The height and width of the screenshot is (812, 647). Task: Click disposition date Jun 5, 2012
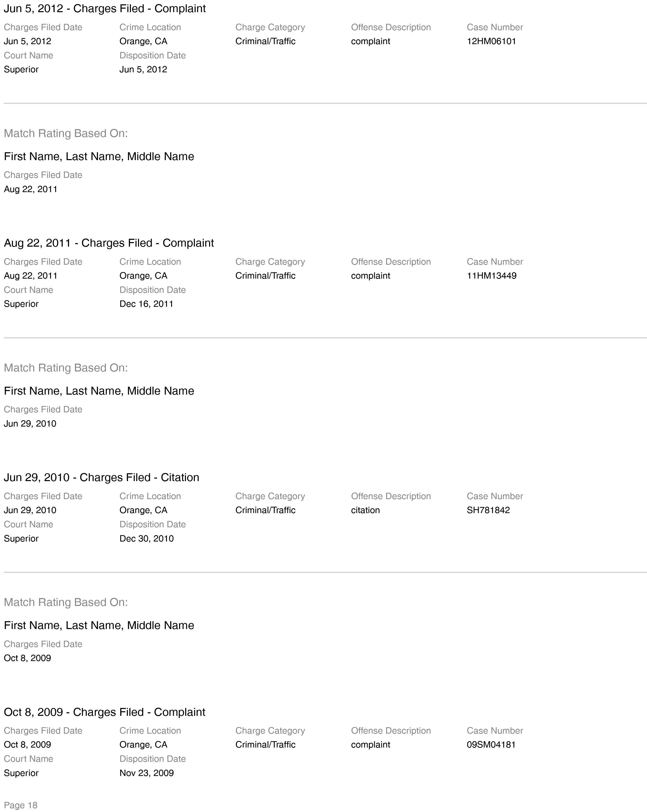(143, 70)
